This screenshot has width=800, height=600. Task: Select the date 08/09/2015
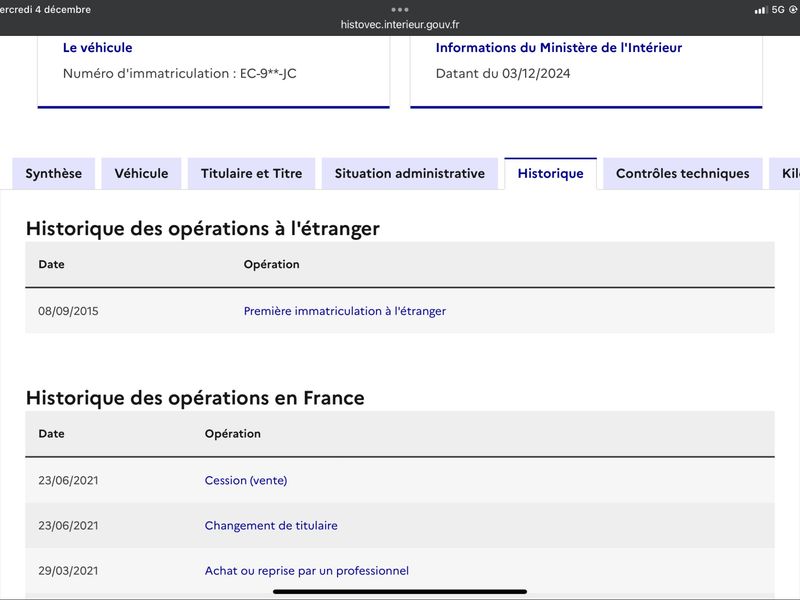pos(68,311)
